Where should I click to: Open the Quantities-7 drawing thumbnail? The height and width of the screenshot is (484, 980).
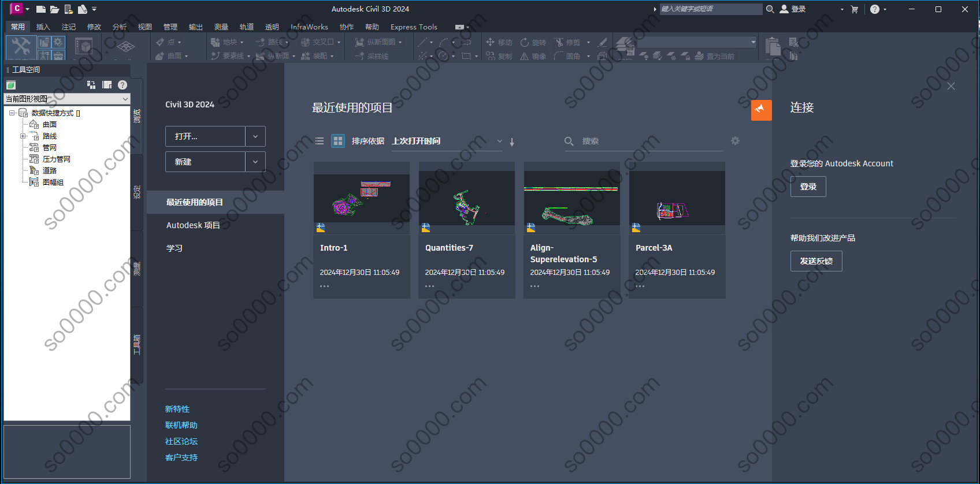[x=466, y=198]
